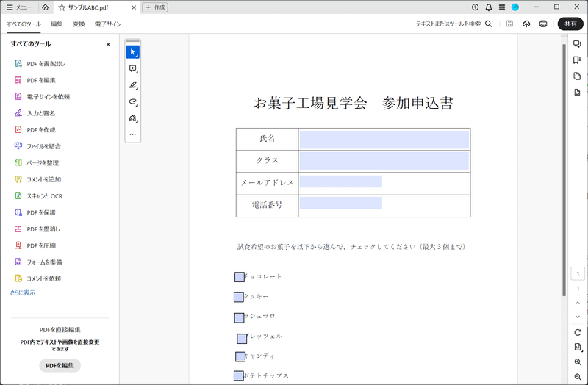Pick the highlighter pen tool
This screenshot has height=385, width=588.
[132, 85]
